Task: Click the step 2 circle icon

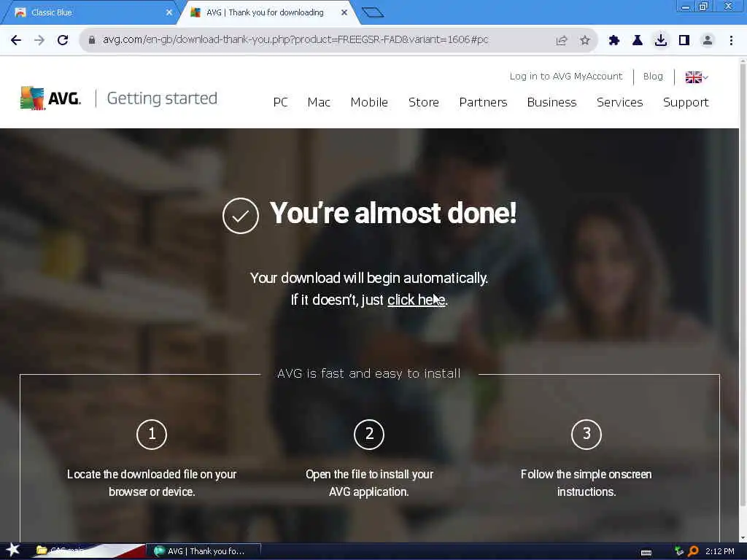Action: 369,434
